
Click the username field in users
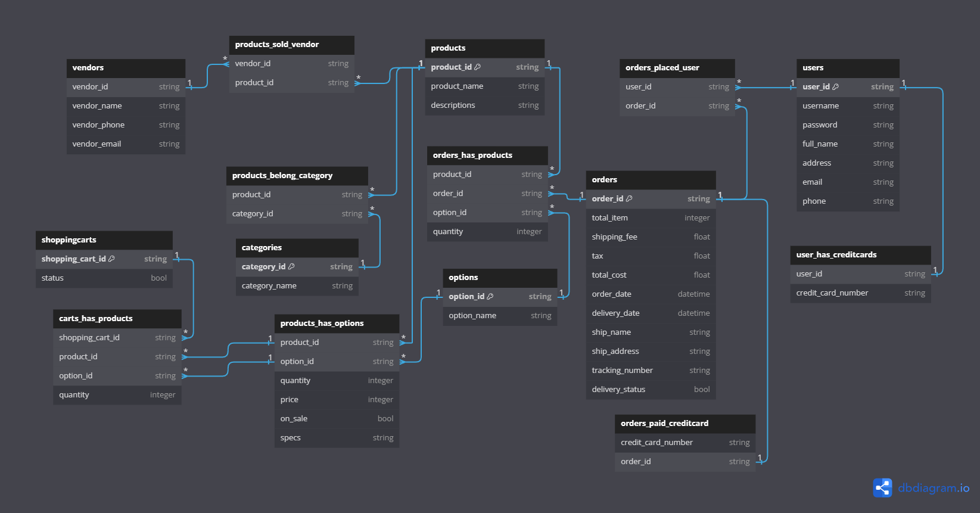point(848,106)
